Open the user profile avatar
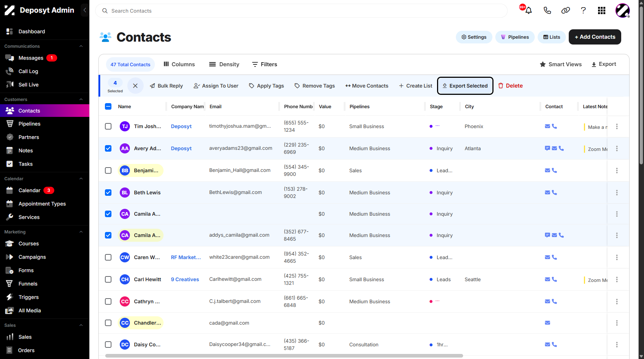The width and height of the screenshot is (644, 359). 623,10
